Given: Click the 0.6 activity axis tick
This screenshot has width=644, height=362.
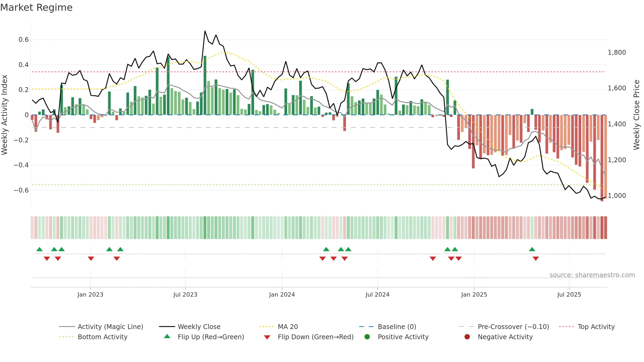Looking at the screenshot, I should pyautogui.click(x=24, y=40).
